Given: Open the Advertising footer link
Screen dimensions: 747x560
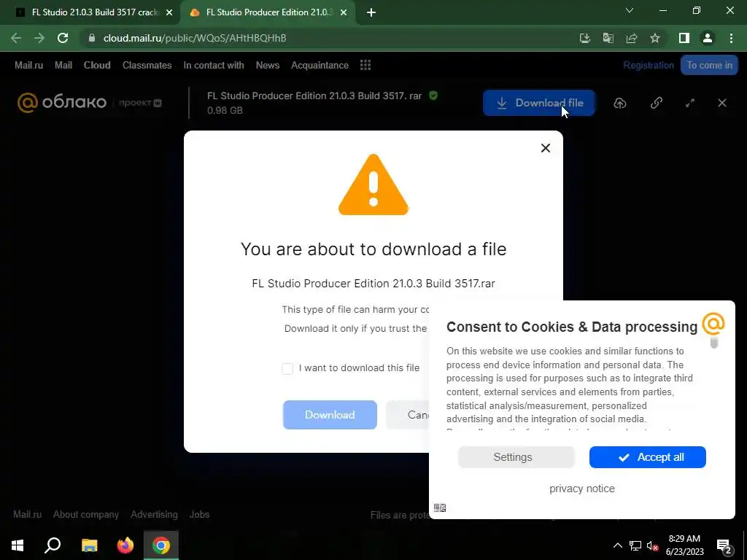Looking at the screenshot, I should tap(154, 515).
